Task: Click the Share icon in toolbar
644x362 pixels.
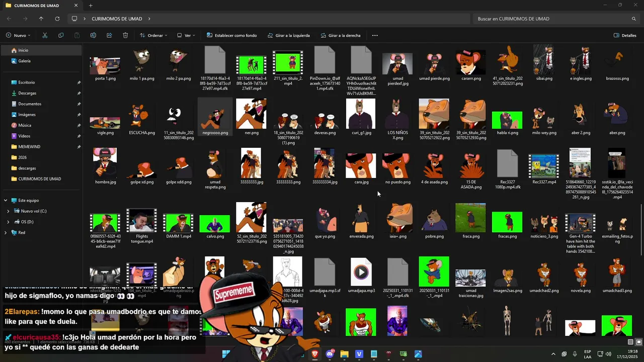Action: click(x=109, y=35)
